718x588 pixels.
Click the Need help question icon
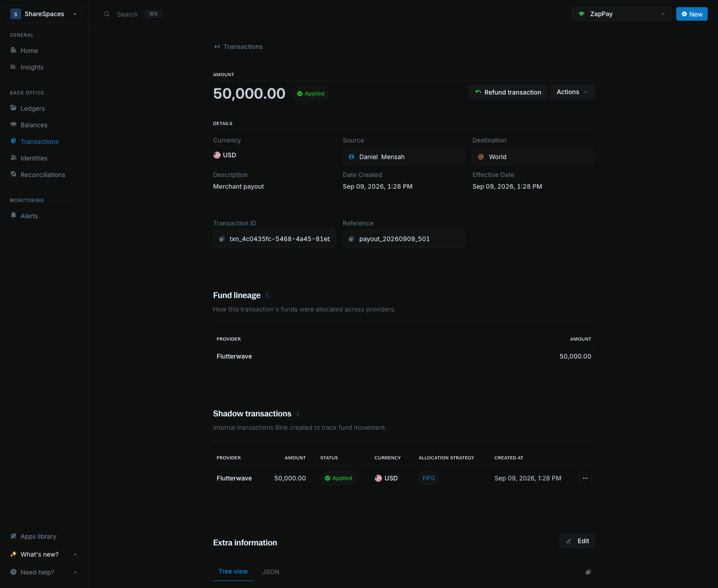click(x=13, y=572)
